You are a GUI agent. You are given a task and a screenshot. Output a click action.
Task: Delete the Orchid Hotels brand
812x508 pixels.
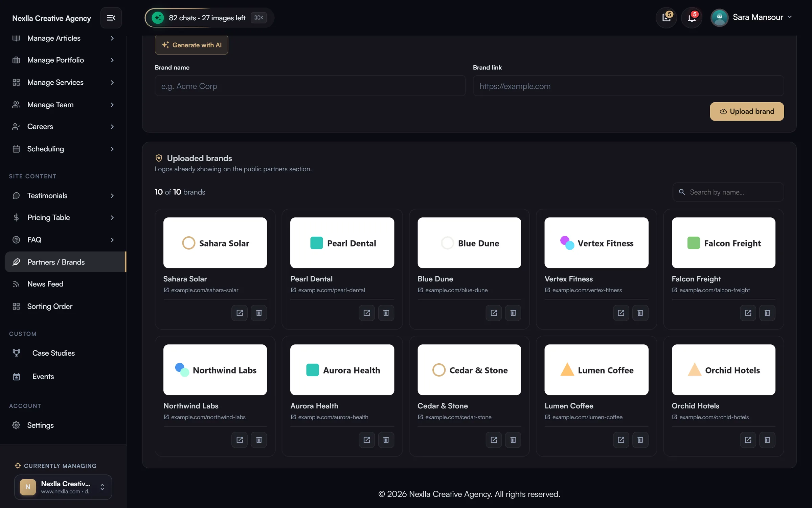tap(767, 440)
